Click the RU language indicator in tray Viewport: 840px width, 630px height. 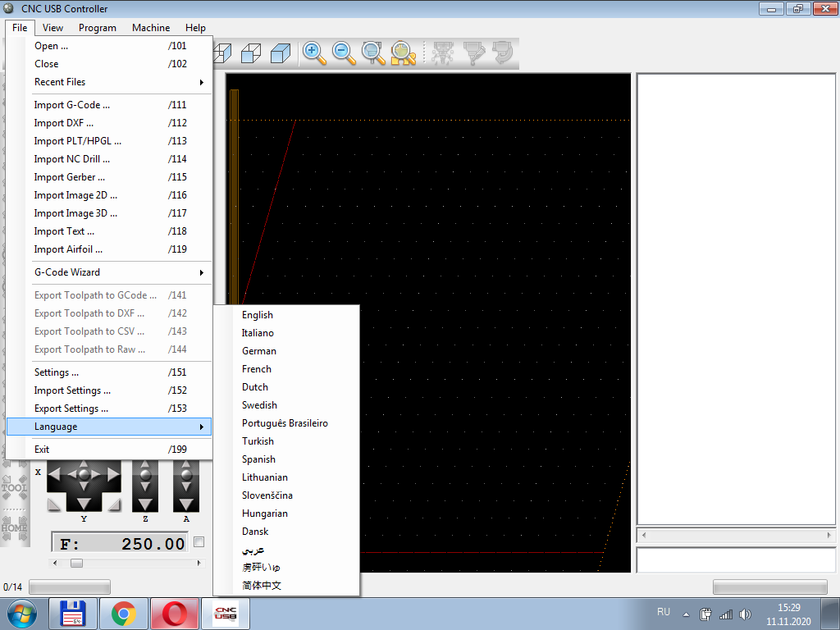(x=663, y=611)
